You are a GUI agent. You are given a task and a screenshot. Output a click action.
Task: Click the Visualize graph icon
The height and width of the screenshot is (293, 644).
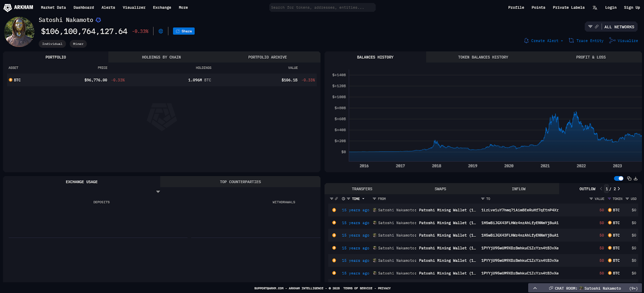612,41
